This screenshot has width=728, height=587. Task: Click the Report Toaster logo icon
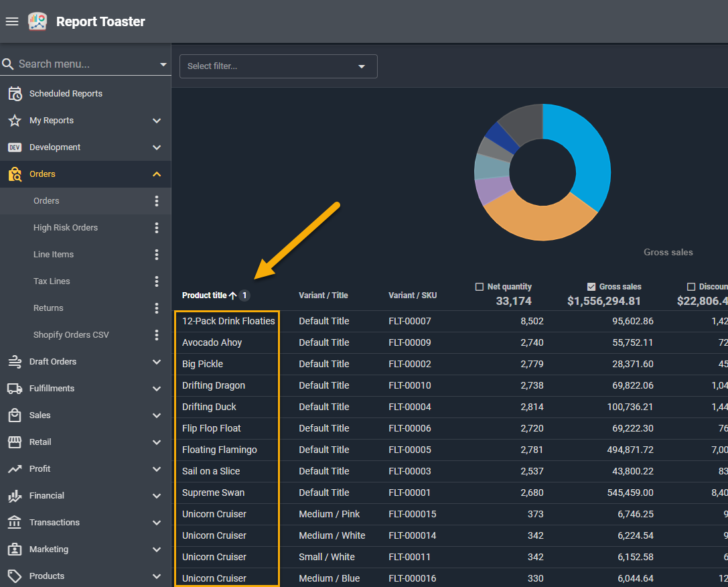click(38, 21)
